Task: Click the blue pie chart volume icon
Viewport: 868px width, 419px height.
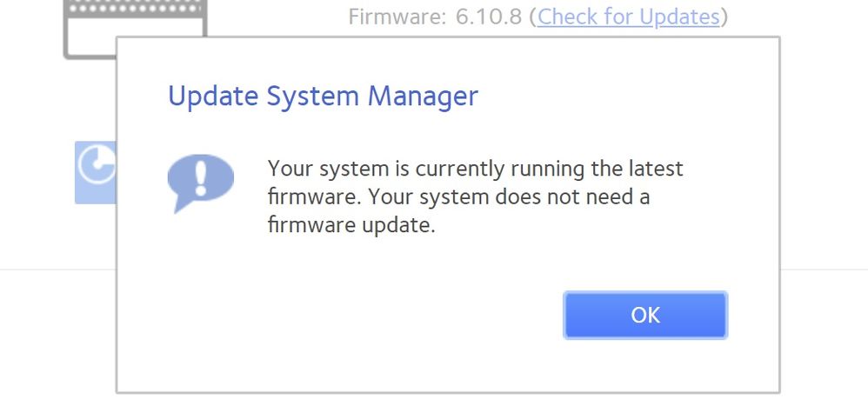Action: point(96,172)
